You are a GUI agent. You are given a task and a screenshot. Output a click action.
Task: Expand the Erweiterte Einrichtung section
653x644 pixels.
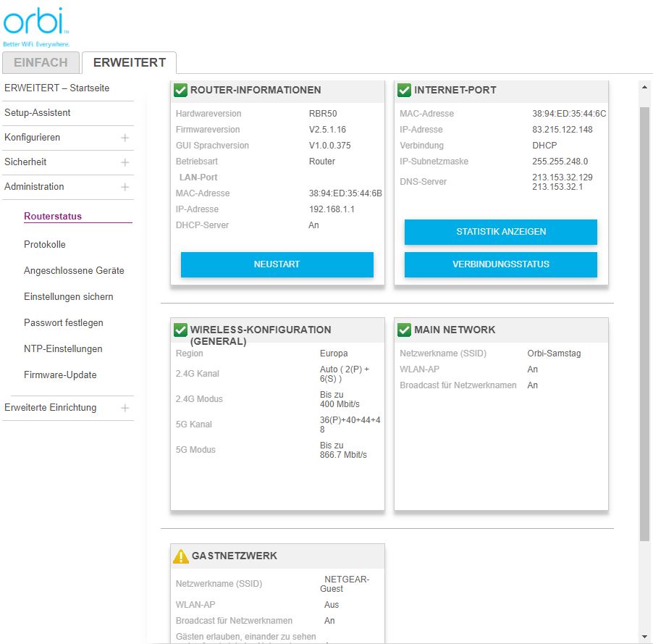click(x=125, y=408)
